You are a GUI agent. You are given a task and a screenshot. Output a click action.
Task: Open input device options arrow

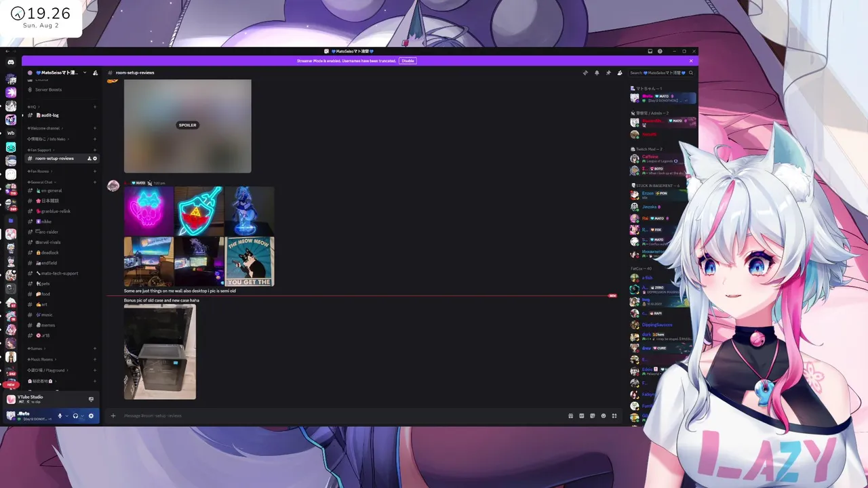tap(66, 415)
